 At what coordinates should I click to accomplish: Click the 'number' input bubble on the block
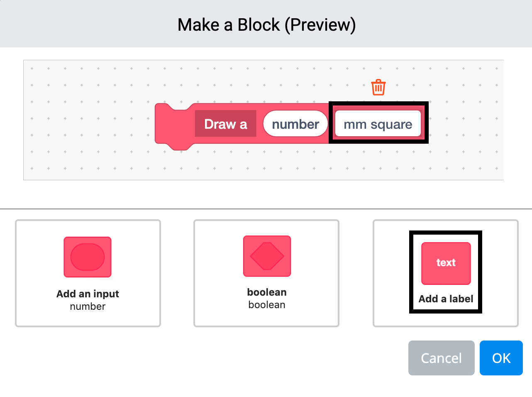(x=295, y=123)
